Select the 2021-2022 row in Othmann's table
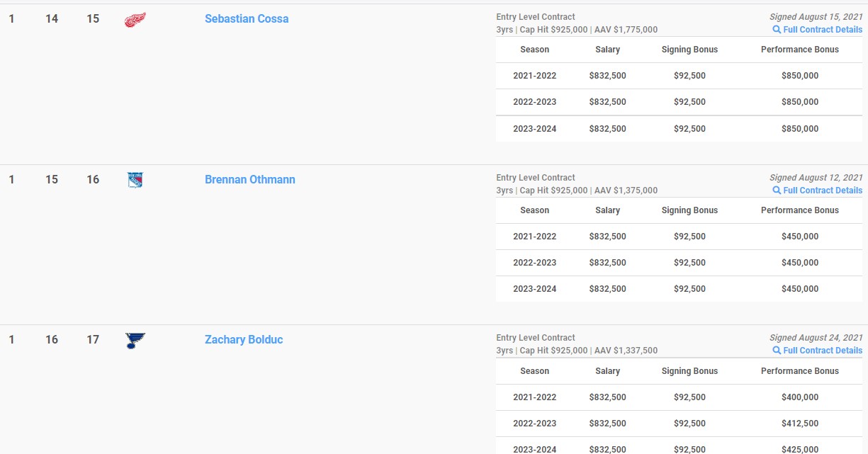Image resolution: width=868 pixels, height=454 pixels. click(534, 237)
